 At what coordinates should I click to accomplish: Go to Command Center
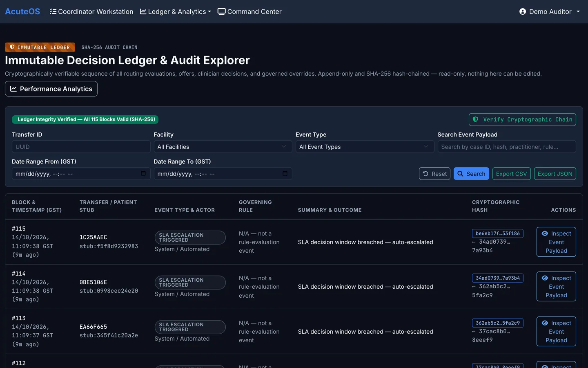[249, 11]
